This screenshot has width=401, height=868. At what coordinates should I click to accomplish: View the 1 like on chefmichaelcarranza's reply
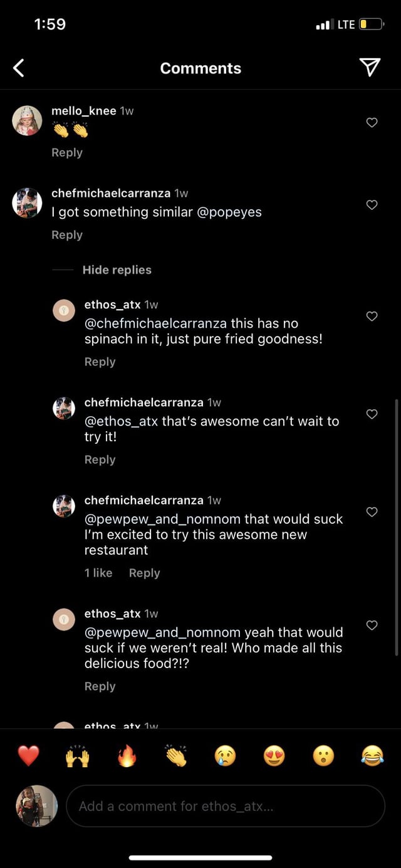pos(98,573)
